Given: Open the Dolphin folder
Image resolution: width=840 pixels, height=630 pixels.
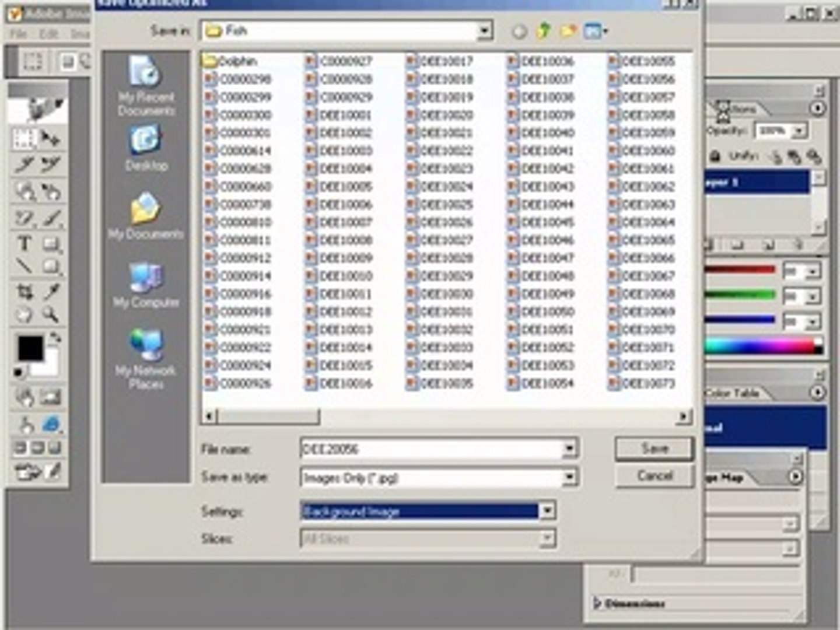Looking at the screenshot, I should tap(230, 61).
